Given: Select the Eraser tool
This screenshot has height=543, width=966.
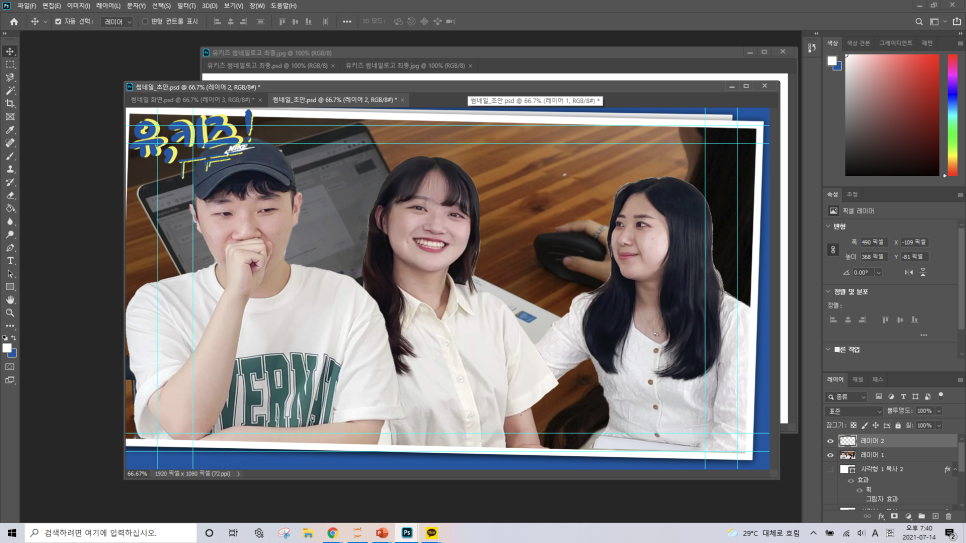Looking at the screenshot, I should pos(10,195).
